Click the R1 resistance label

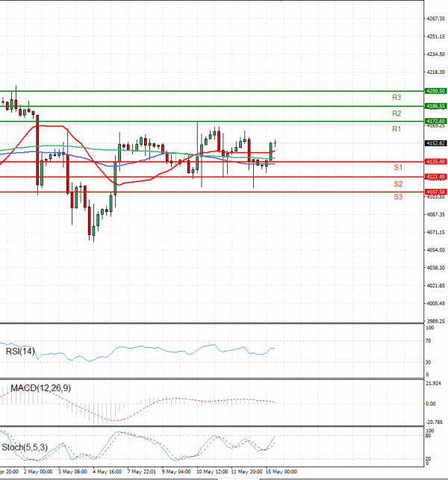pyautogui.click(x=396, y=129)
